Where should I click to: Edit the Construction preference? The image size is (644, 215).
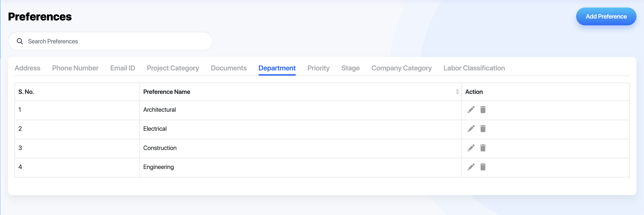tap(471, 148)
